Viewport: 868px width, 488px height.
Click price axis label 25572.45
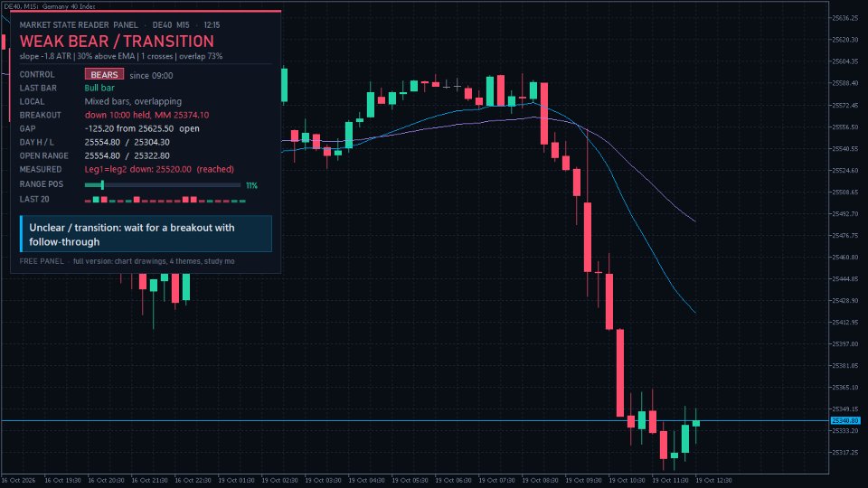pos(845,105)
